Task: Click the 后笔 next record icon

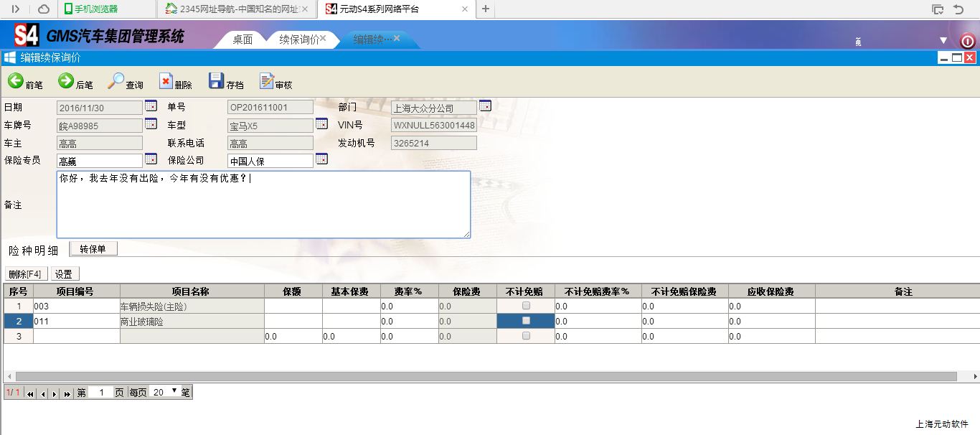Action: tap(66, 81)
